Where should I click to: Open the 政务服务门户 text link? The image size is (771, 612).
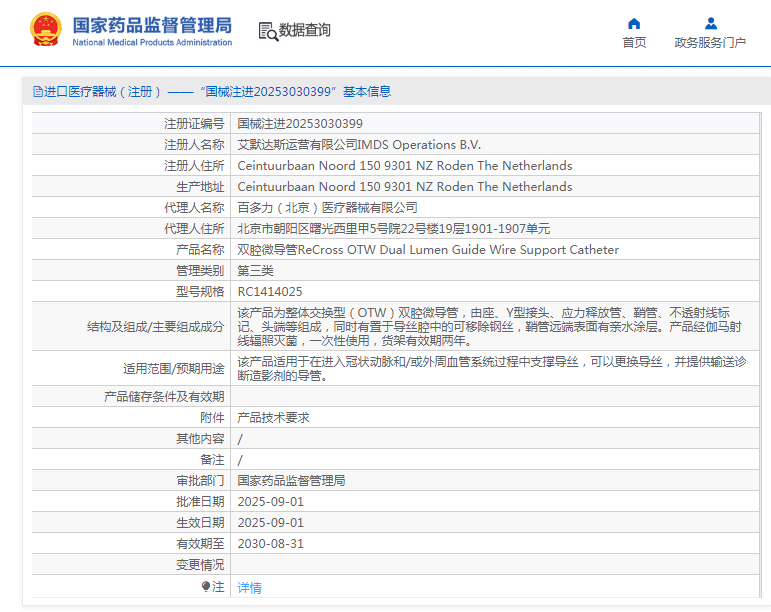click(x=710, y=42)
